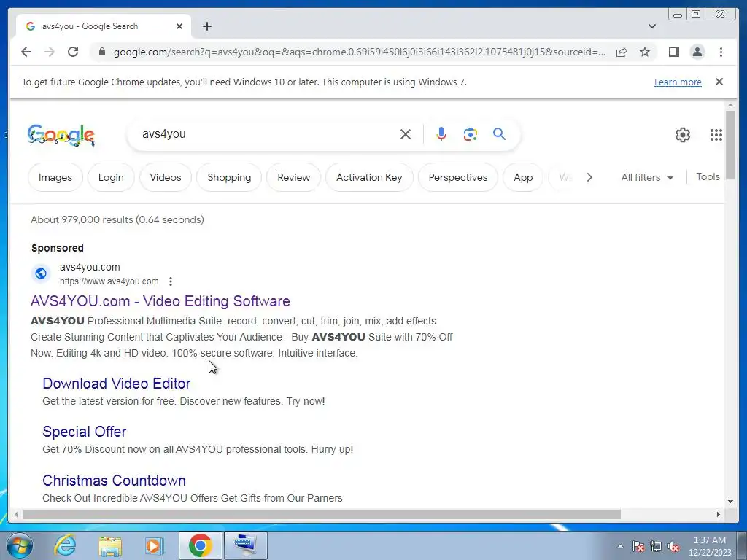Click the avs4you.com site globe icon
Image resolution: width=747 pixels, height=560 pixels.
[41, 273]
